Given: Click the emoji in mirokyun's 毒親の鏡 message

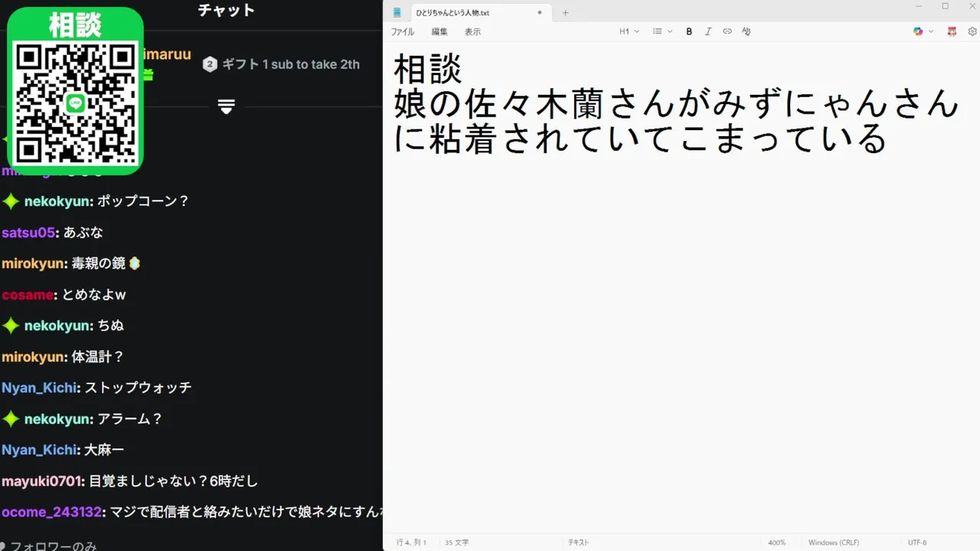Looking at the screenshot, I should pos(135,263).
